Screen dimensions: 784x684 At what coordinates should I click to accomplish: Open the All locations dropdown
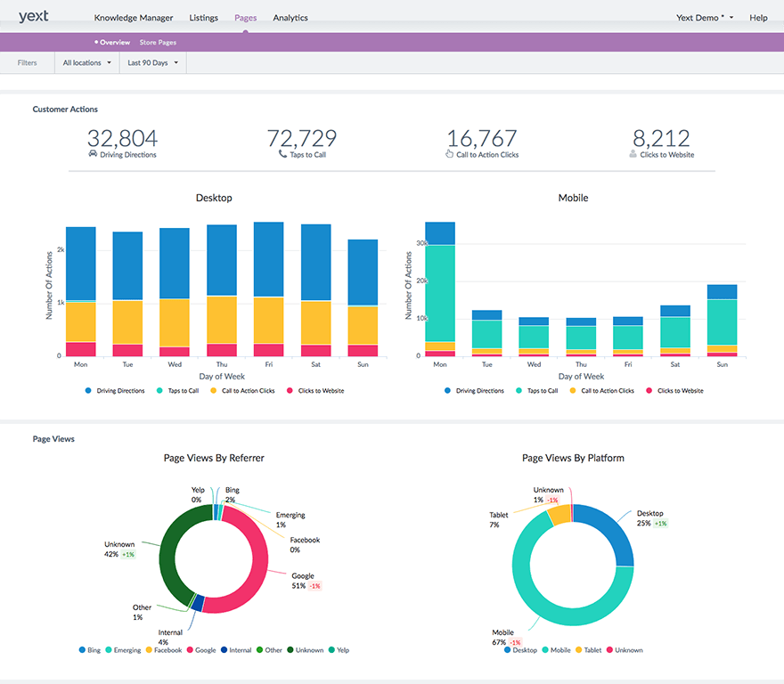86,62
